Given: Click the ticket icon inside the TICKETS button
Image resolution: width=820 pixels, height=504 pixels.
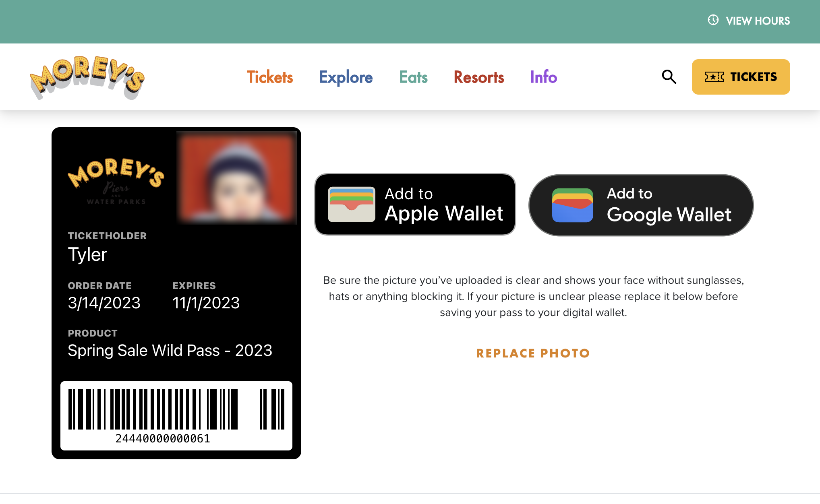Looking at the screenshot, I should click(x=714, y=76).
